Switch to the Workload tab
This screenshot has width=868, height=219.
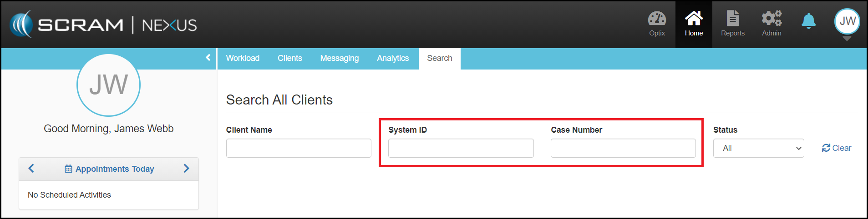tap(243, 58)
